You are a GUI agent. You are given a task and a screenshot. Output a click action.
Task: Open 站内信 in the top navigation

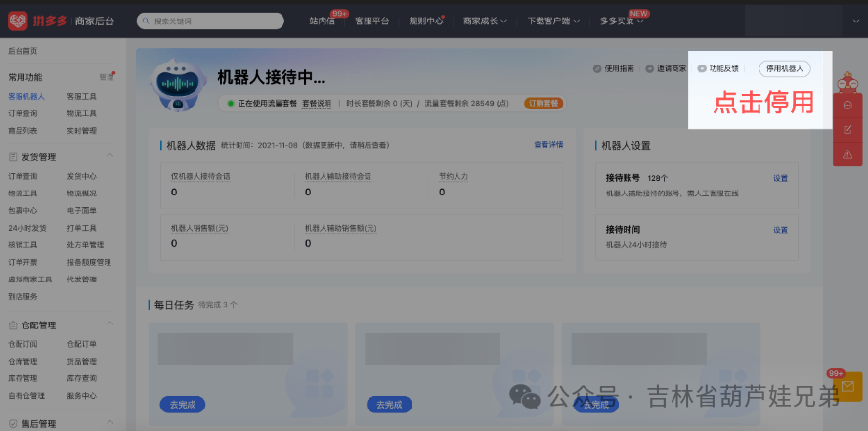(322, 22)
